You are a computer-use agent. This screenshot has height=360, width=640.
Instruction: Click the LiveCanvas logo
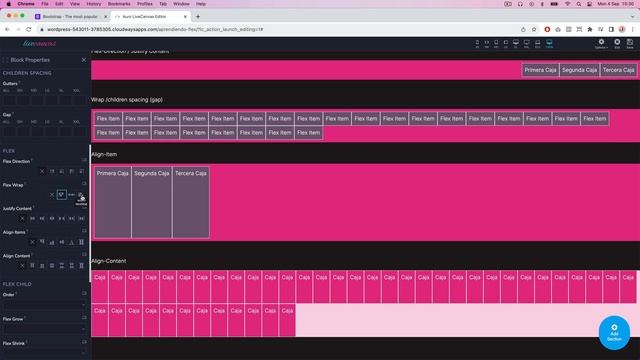coord(39,43)
